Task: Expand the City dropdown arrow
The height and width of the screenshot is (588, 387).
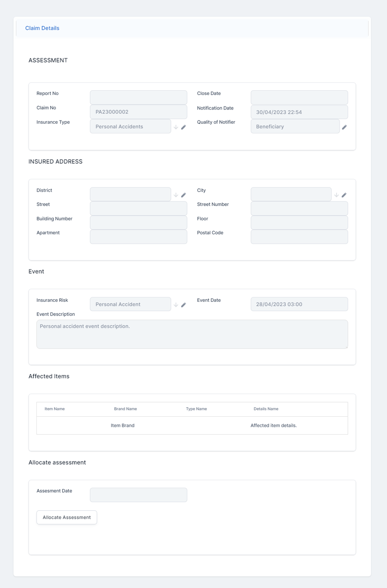Action: (x=336, y=195)
